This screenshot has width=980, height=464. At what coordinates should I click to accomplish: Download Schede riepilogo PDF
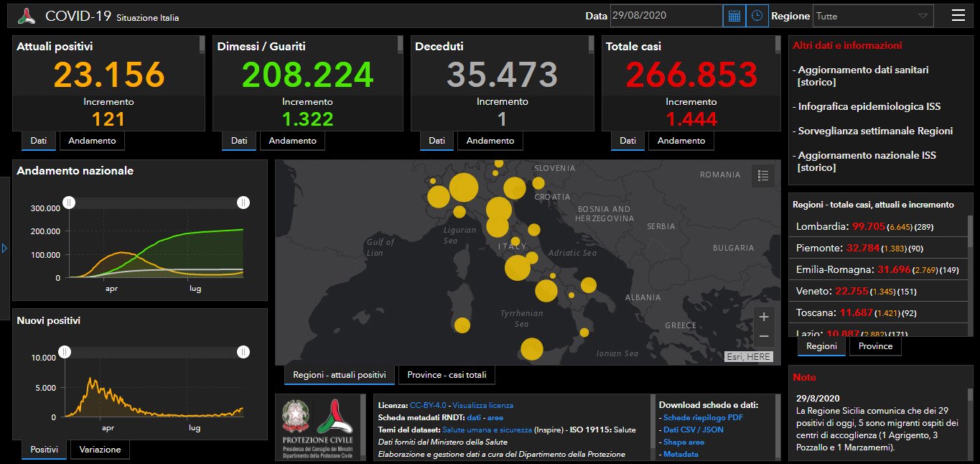[703, 417]
